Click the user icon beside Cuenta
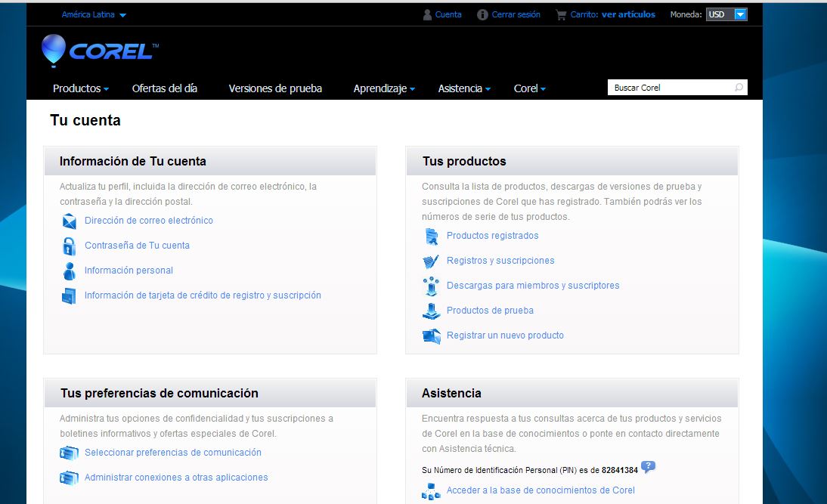Screen dimensions: 827x504 click(427, 15)
